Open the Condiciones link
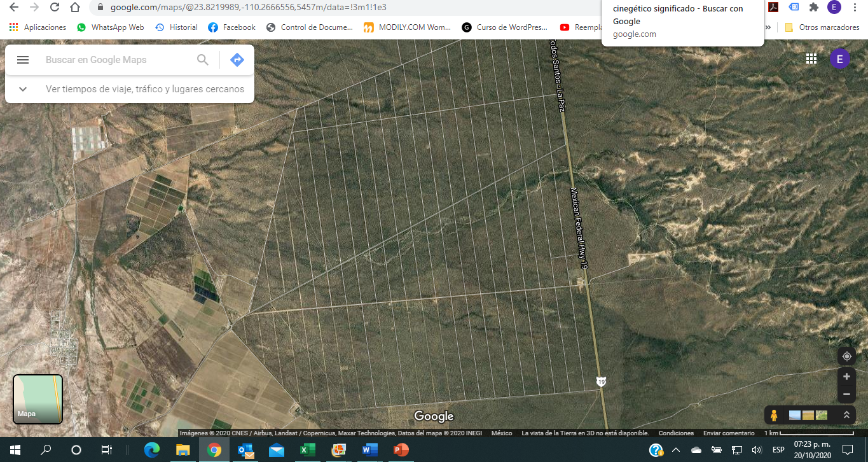The image size is (868, 462). (675, 433)
